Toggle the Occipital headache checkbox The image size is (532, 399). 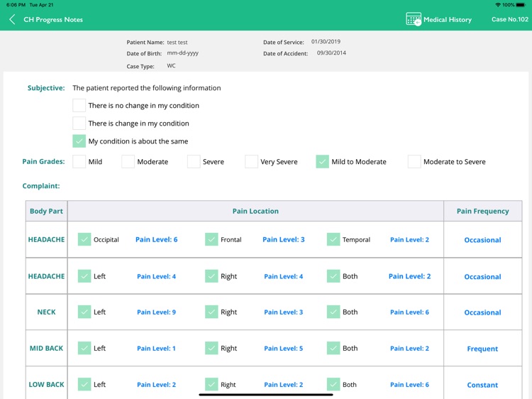(x=84, y=239)
